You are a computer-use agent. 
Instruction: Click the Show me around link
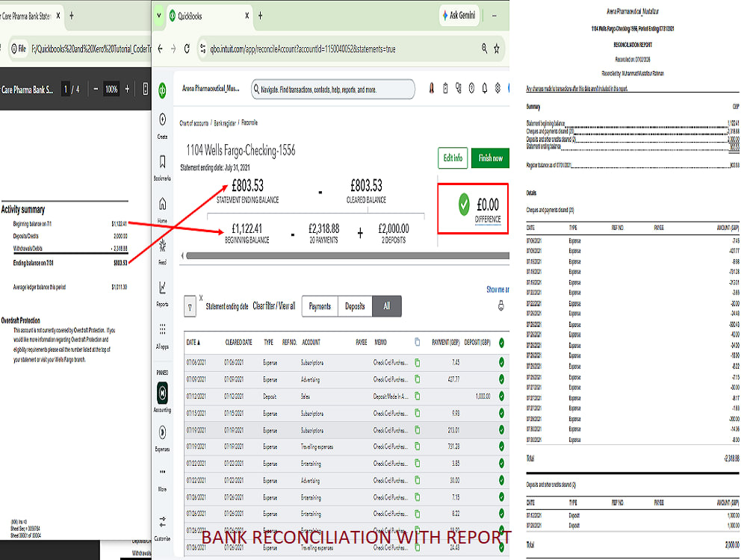498,289
